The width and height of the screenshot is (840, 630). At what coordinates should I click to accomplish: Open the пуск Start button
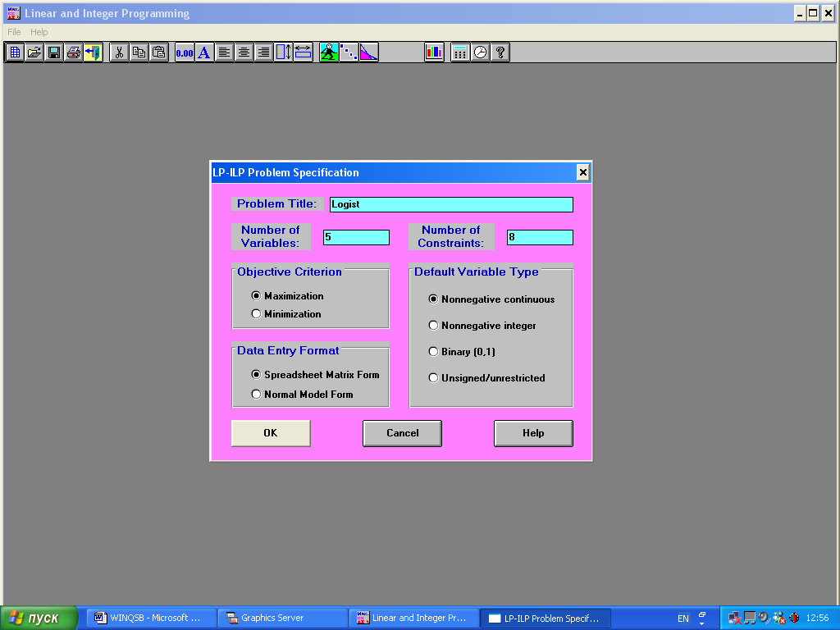pyautogui.click(x=39, y=619)
